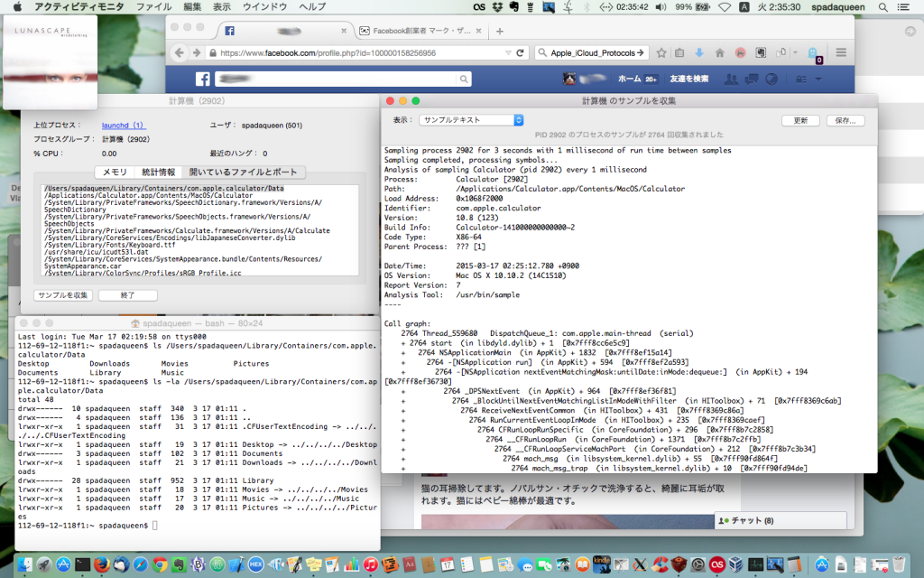Switch to the メモリ tab

point(115,172)
